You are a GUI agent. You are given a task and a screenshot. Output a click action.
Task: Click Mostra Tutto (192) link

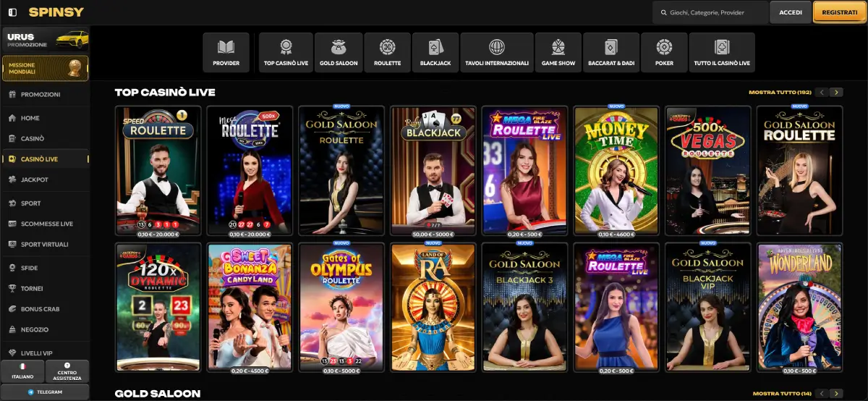coord(780,93)
